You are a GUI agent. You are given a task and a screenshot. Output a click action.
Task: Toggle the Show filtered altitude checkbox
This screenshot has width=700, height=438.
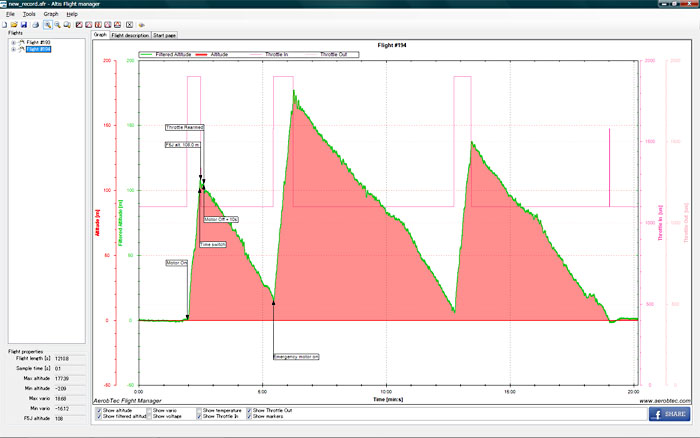pyautogui.click(x=99, y=416)
